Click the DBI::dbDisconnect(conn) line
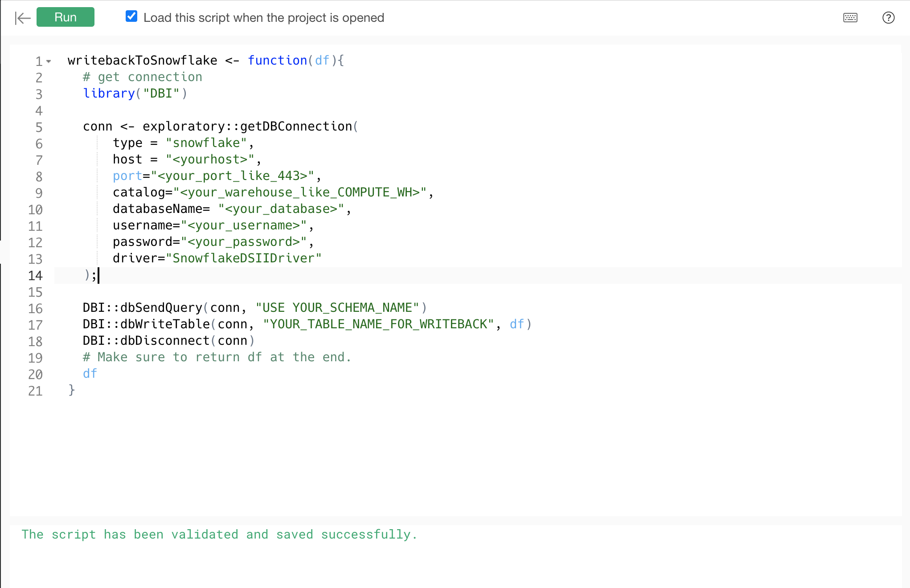Screen dimensions: 910x588 click(x=169, y=341)
